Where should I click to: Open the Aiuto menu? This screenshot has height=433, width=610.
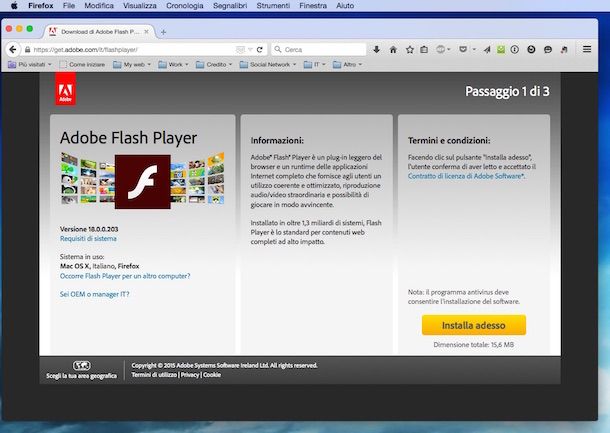pyautogui.click(x=345, y=5)
